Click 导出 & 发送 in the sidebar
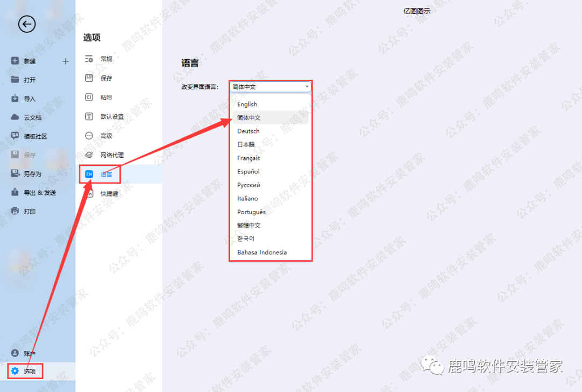Viewport: 582px width, 392px height. (39, 193)
